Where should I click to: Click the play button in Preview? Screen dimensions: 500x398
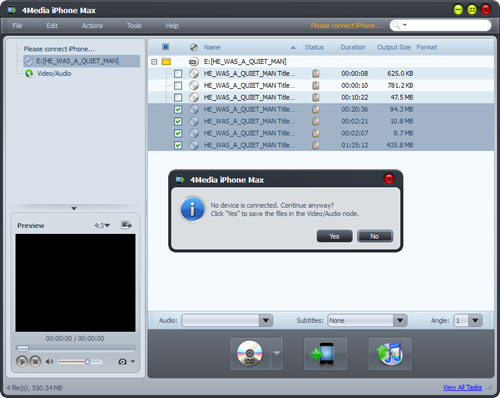(x=22, y=361)
